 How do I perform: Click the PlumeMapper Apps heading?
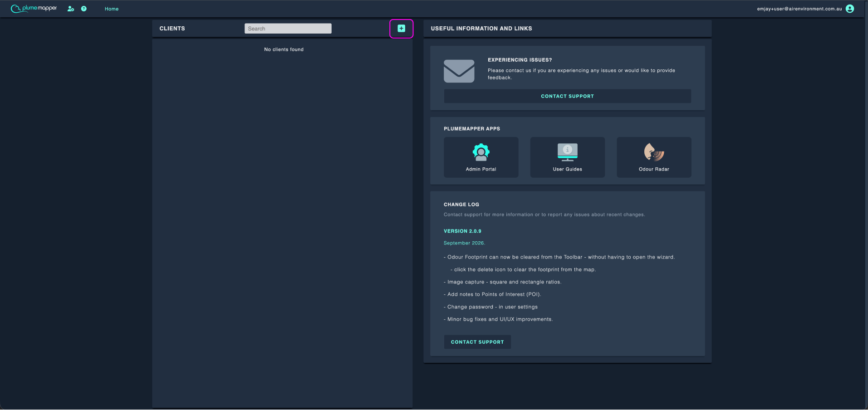(472, 129)
